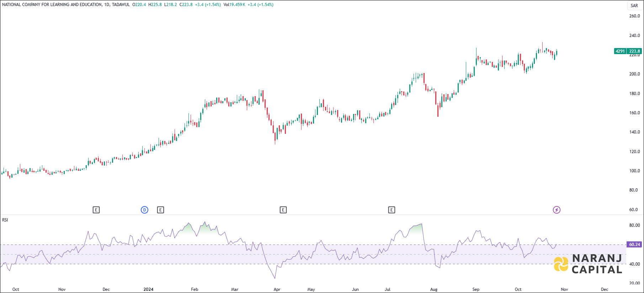Viewport: 644px width, 293px height.
Task: Click the 1D interval text in header
Action: coord(107,5)
